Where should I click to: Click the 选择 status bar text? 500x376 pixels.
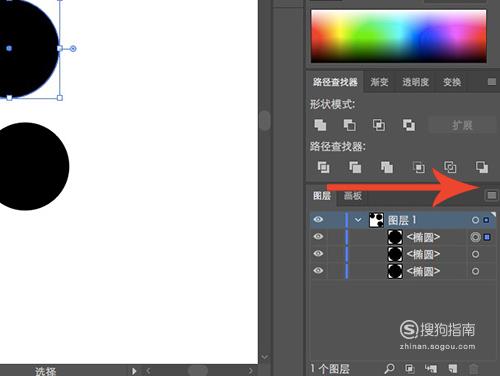pyautogui.click(x=46, y=371)
